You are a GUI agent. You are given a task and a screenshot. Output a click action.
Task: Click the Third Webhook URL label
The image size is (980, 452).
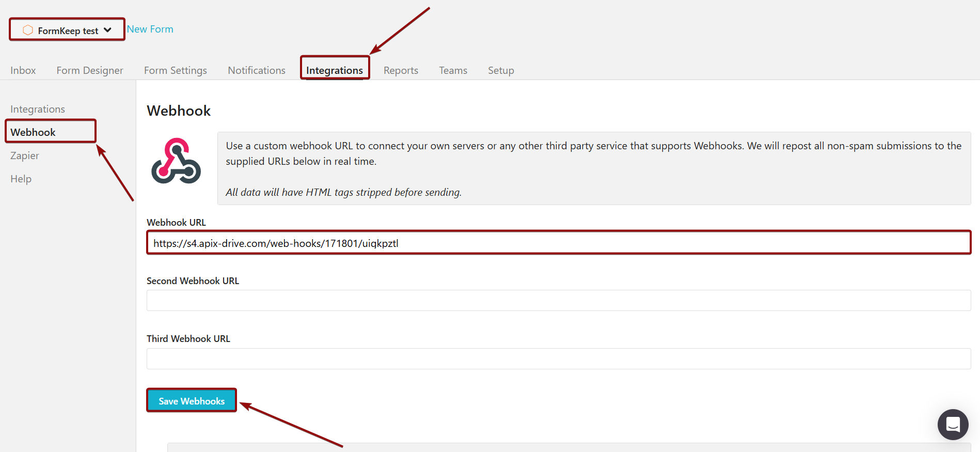click(x=188, y=338)
